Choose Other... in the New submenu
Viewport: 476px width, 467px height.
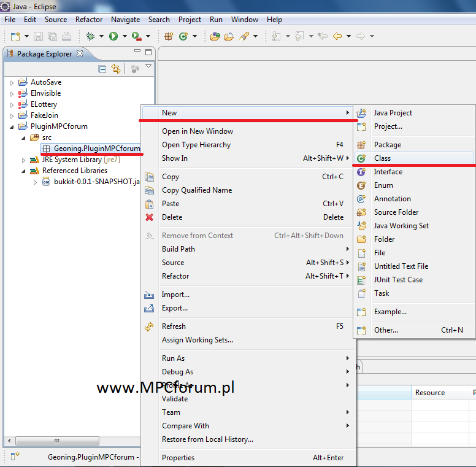(x=414, y=330)
